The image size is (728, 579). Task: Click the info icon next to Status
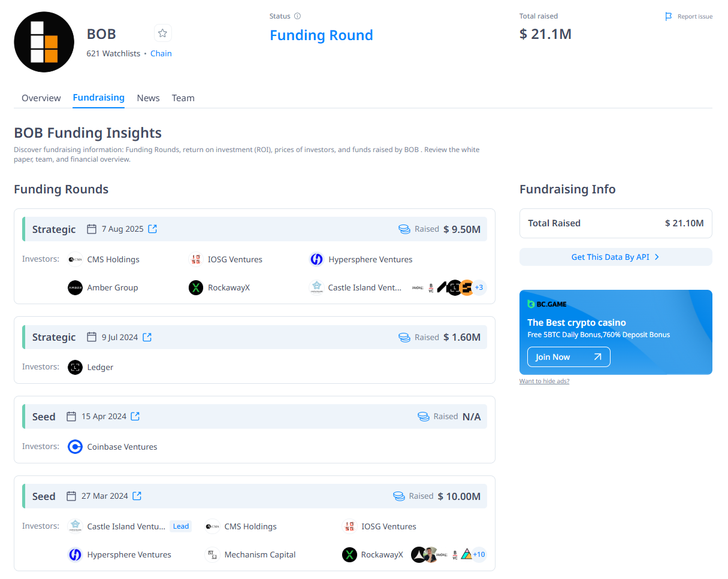[x=298, y=16]
